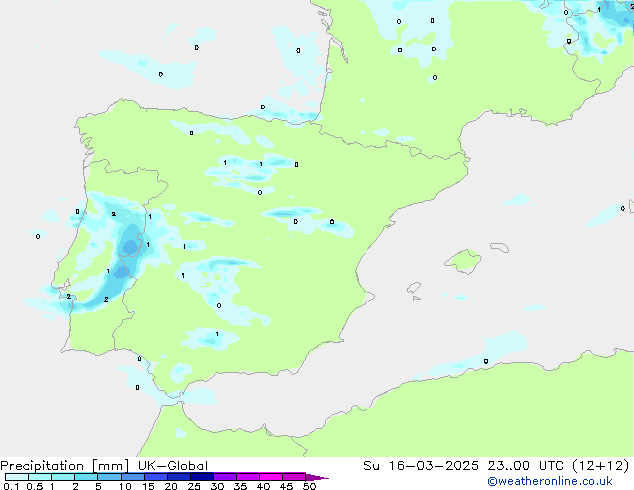Image resolution: width=634 pixels, height=490 pixels.
Task: Click the '25' legend scale label
Action: click(x=194, y=486)
